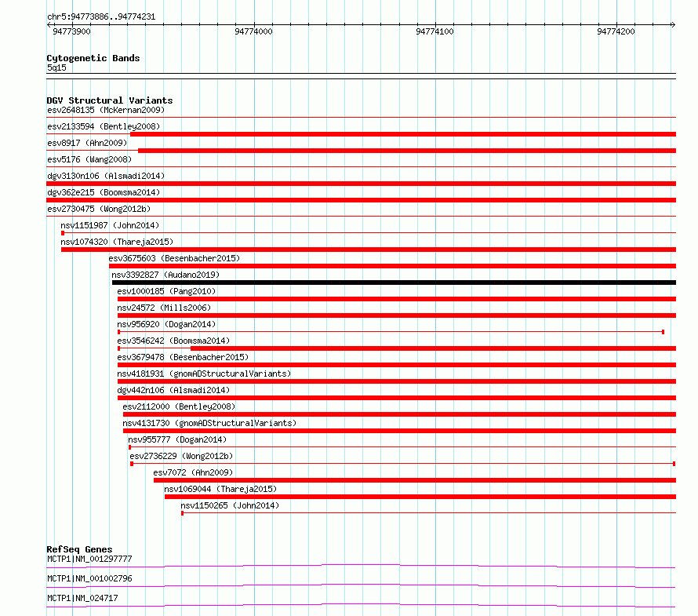698x616 pixels.
Task: Open the nsv1151987 (John2014) variant label
Action: pos(110,225)
